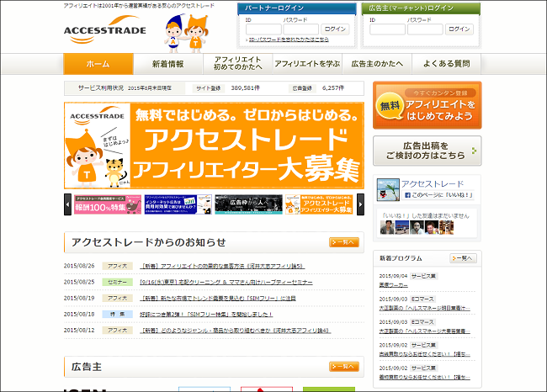Select the blue インターネット広告 thumbnail
547x392 pixels.
(x=178, y=204)
